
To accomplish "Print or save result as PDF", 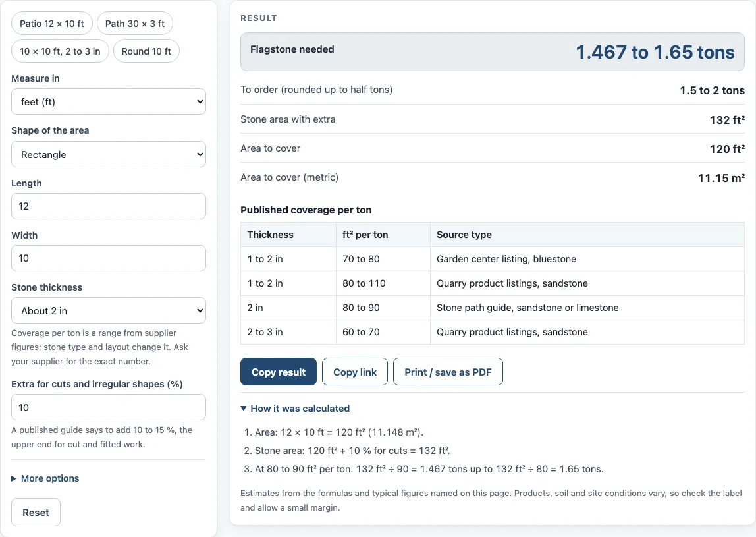I will [448, 372].
